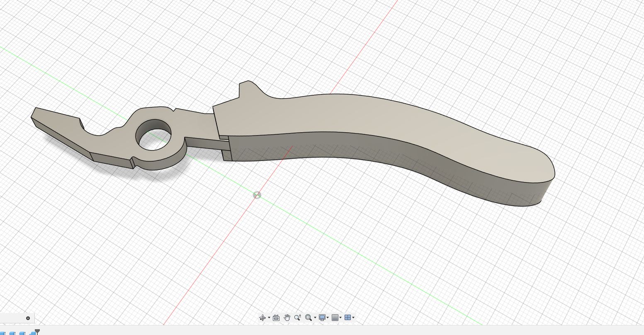Open the Orbit type dropdown arrow
The width and height of the screenshot is (644, 335).
269,318
